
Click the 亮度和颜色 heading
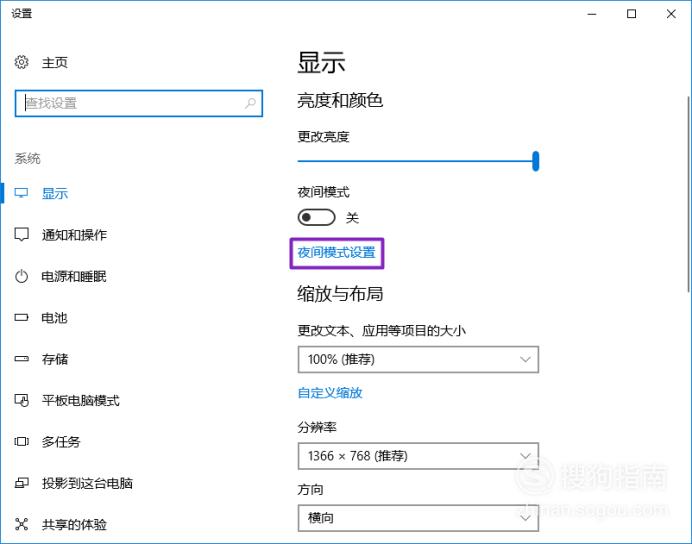click(340, 101)
